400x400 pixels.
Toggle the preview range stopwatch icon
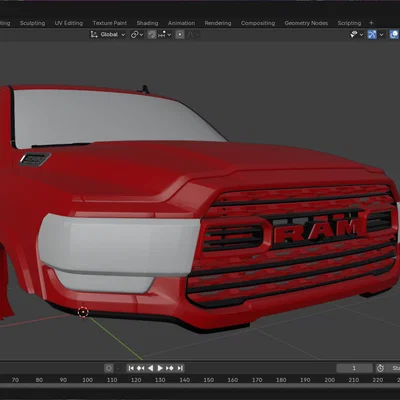pyautogui.click(x=380, y=368)
